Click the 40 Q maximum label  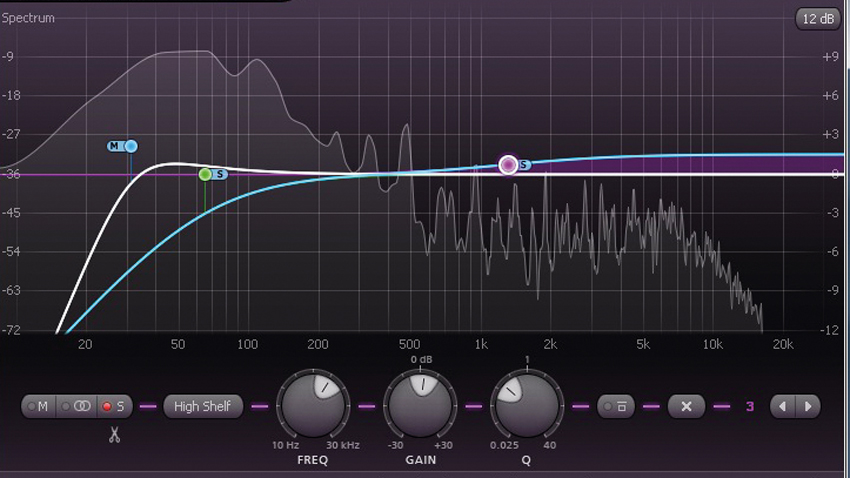550,445
